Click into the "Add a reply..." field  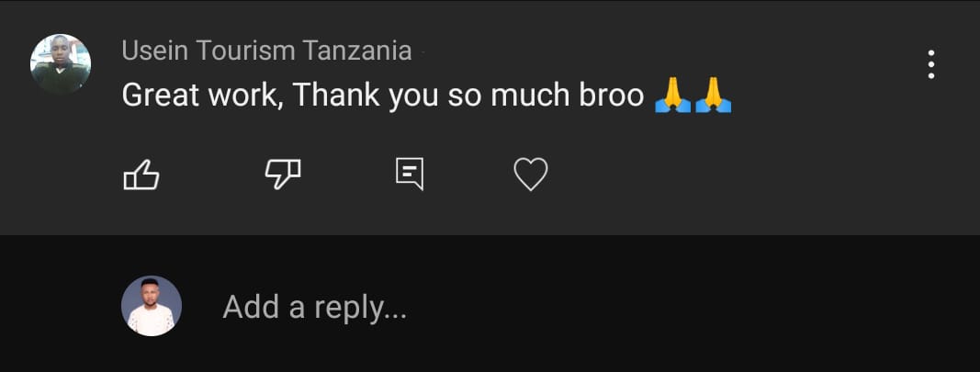point(314,307)
